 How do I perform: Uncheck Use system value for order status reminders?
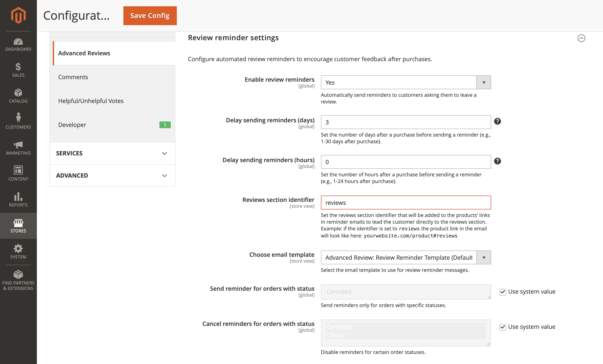click(x=503, y=292)
